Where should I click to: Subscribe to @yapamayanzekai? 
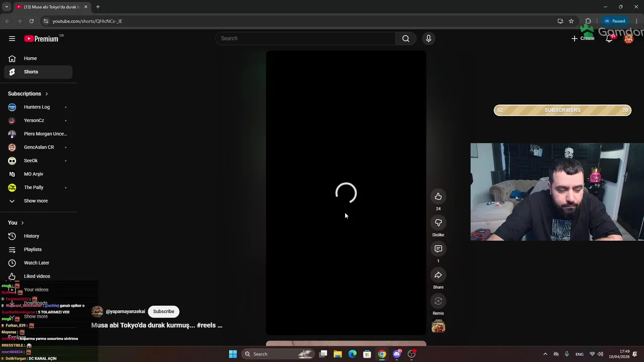[x=164, y=312]
